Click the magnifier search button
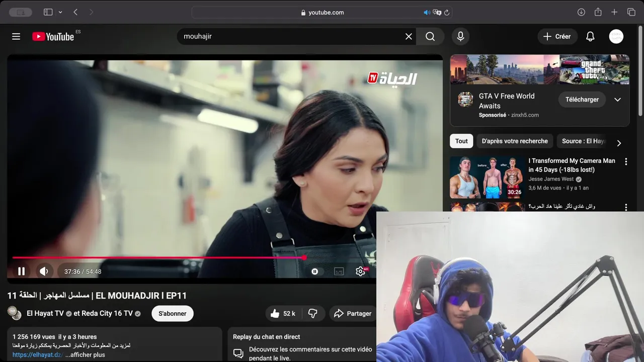Screen dimensions: 644x362 click(x=430, y=36)
